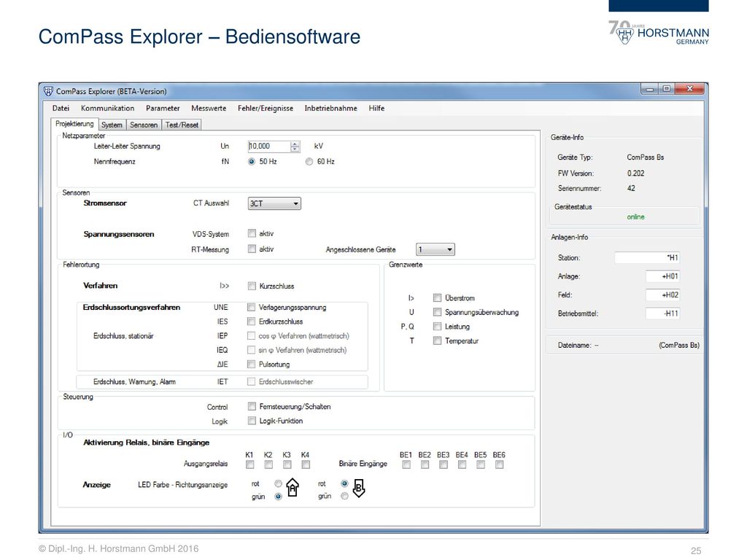
Task: Select grün LED for direction B
Action: click(x=344, y=496)
